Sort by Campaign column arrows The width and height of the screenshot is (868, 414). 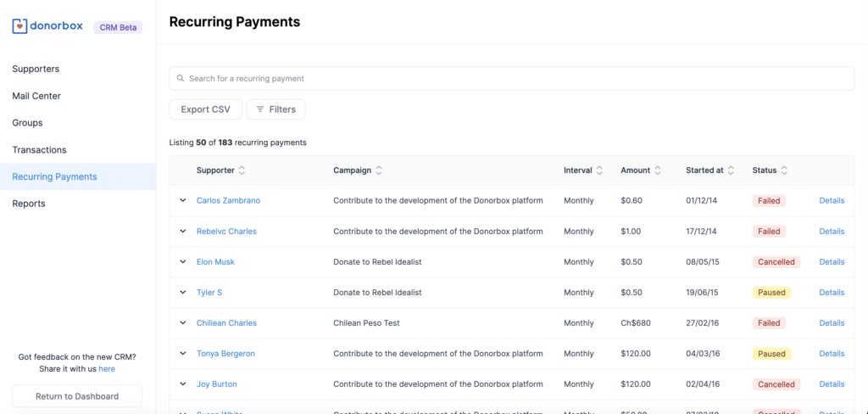(379, 171)
